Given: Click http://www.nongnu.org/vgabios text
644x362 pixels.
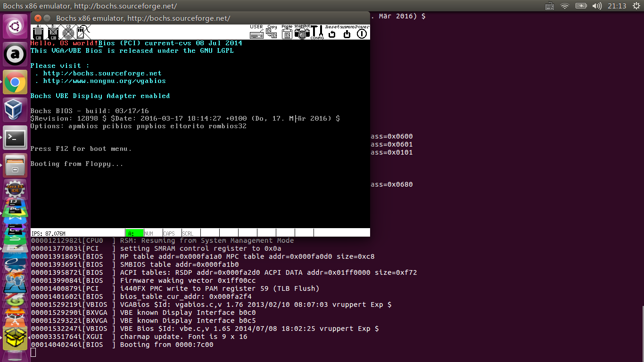Looking at the screenshot, I should pos(104,81).
